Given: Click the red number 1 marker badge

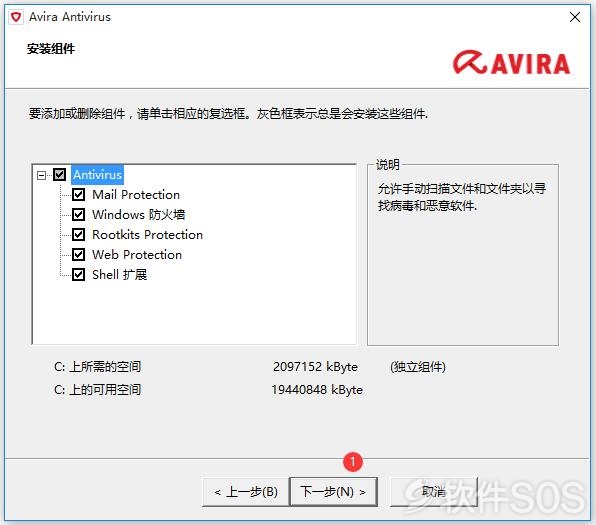Looking at the screenshot, I should [x=353, y=462].
